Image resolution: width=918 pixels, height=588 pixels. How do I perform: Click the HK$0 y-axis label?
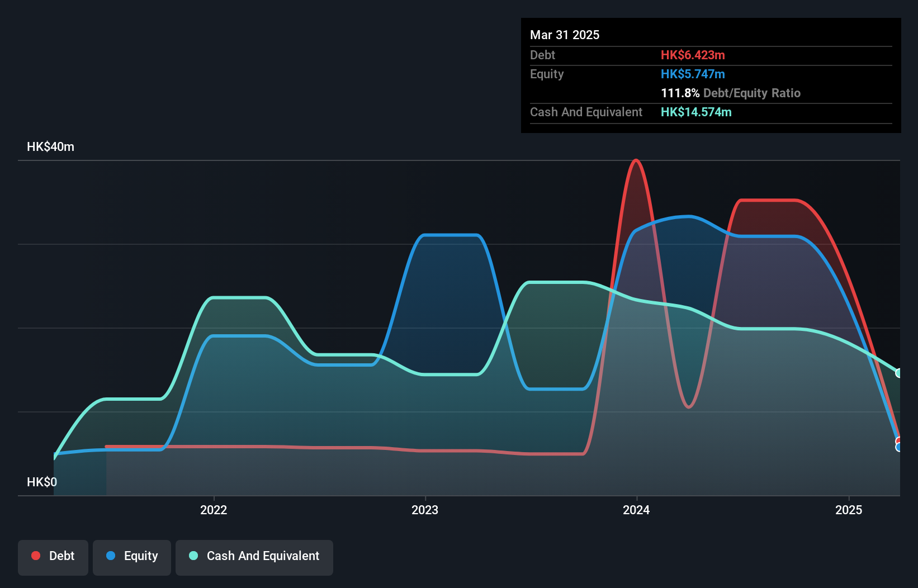(x=42, y=482)
